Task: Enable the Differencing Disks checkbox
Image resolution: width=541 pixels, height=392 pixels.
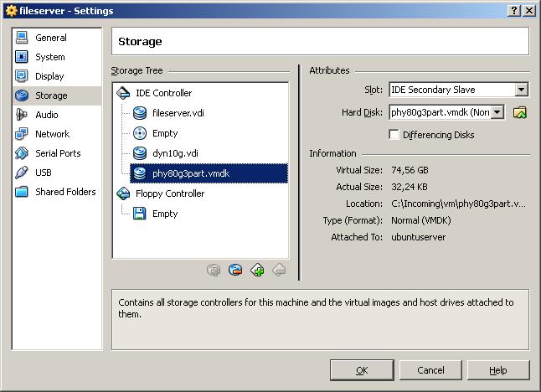Action: (395, 135)
